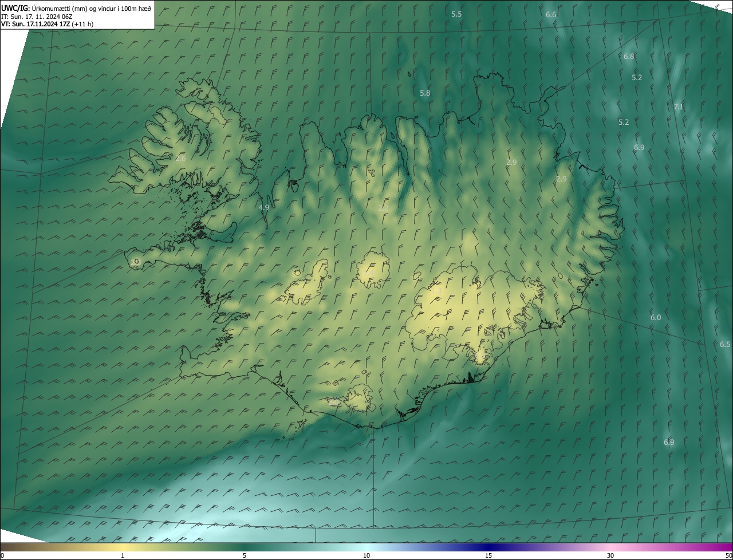Click the 7.1 precipitation value label
The height and width of the screenshot is (560, 733).
click(x=679, y=107)
